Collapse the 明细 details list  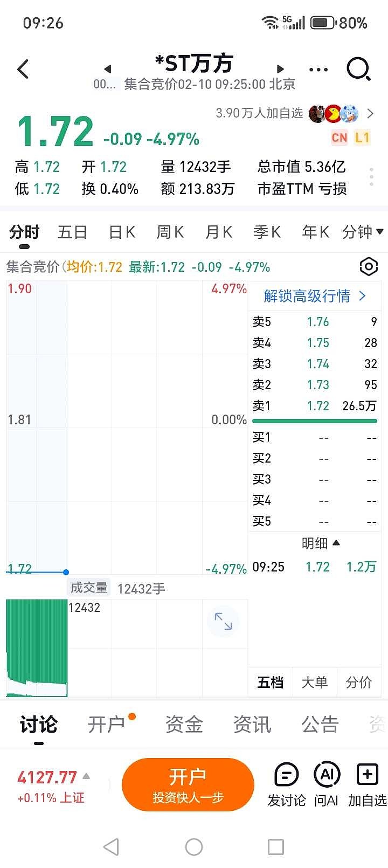(321, 543)
